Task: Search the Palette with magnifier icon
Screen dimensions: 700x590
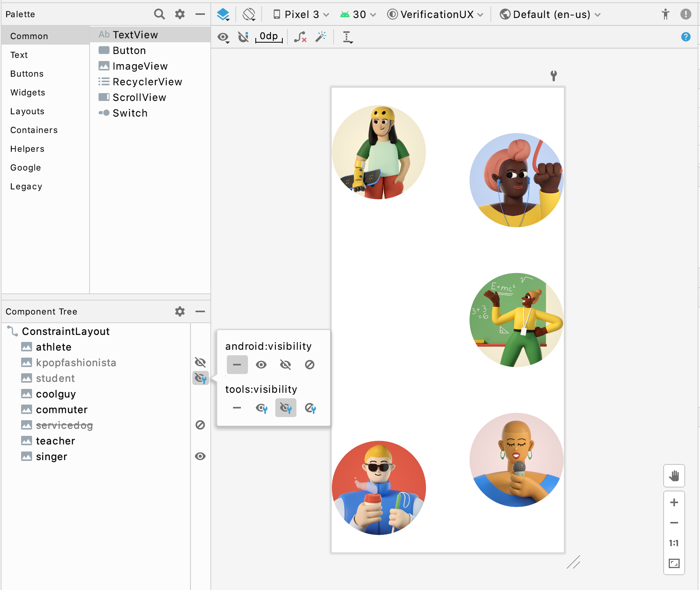Action: [159, 14]
